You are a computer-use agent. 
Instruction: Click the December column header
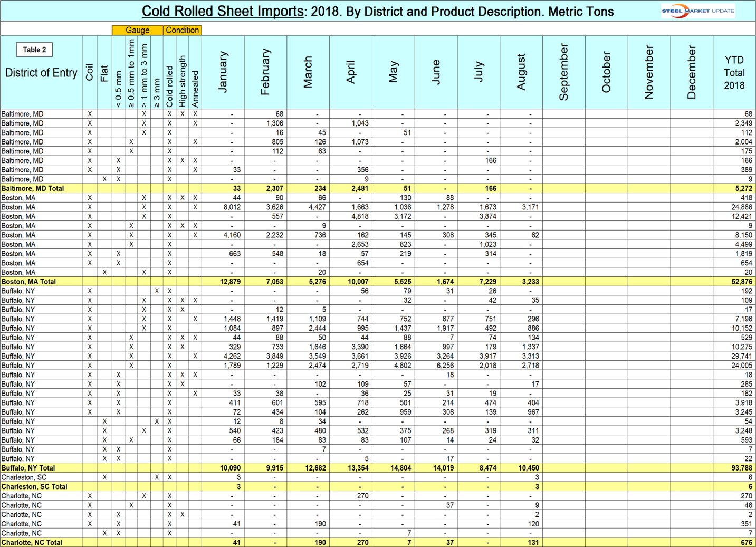coord(692,72)
